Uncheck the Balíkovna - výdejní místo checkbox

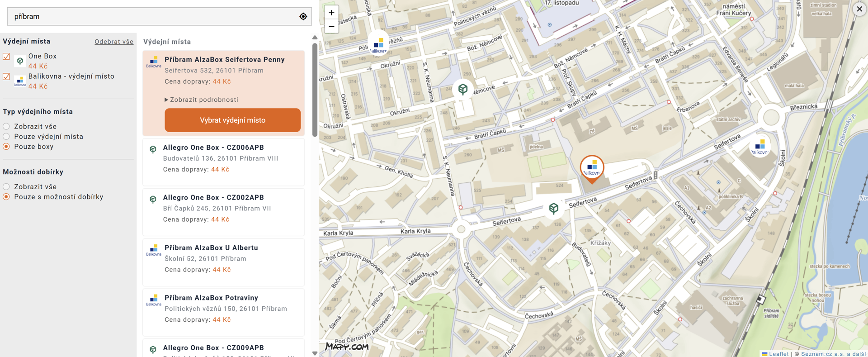[6, 76]
